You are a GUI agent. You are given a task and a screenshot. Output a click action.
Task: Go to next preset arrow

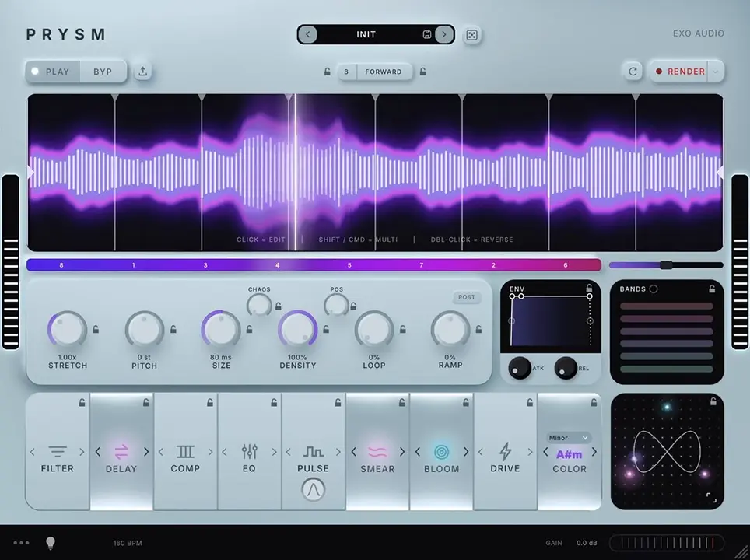(444, 34)
